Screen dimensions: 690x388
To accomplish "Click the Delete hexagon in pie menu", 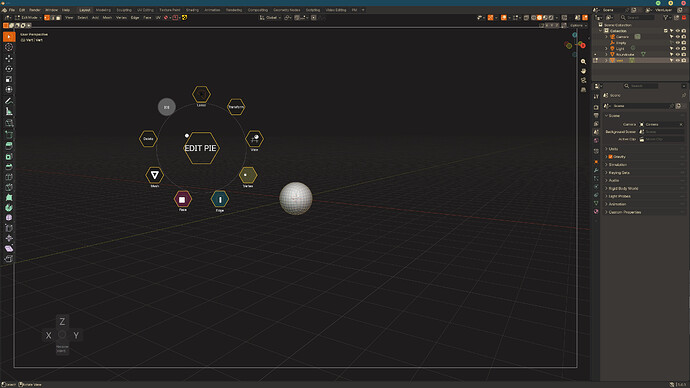I will click(x=148, y=139).
